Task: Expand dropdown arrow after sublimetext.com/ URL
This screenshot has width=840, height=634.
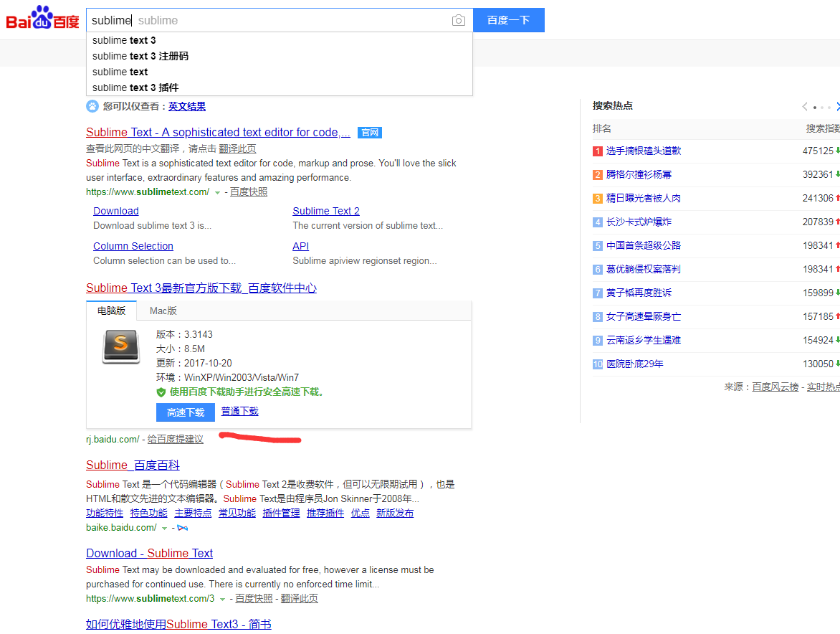Action: (217, 192)
